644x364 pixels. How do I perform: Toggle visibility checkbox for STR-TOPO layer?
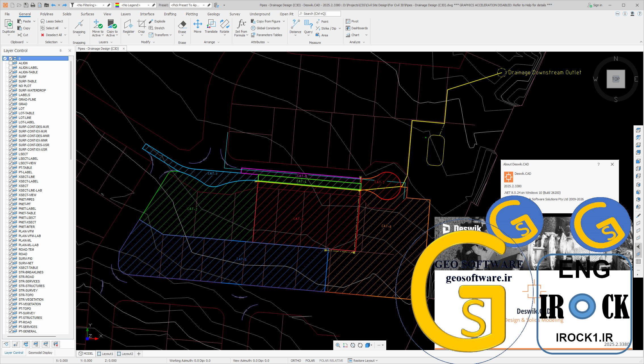[x=11, y=295]
